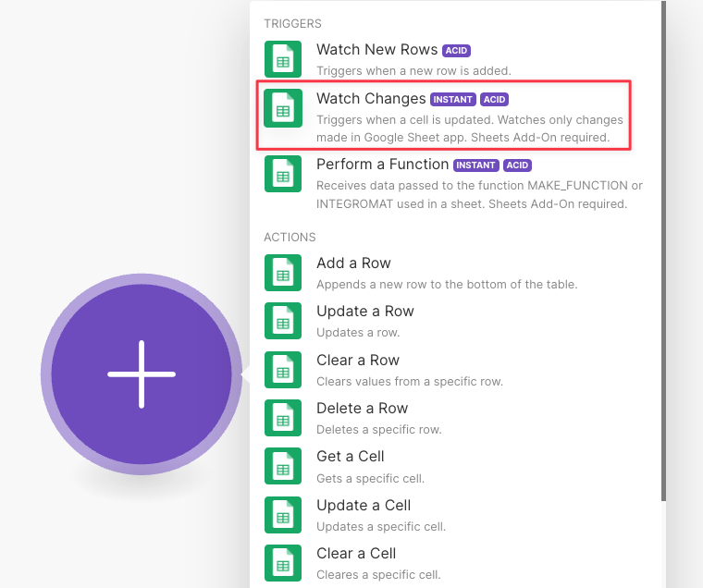703x588 pixels.
Task: Click the module list vertical scrollbar
Action: point(663,251)
